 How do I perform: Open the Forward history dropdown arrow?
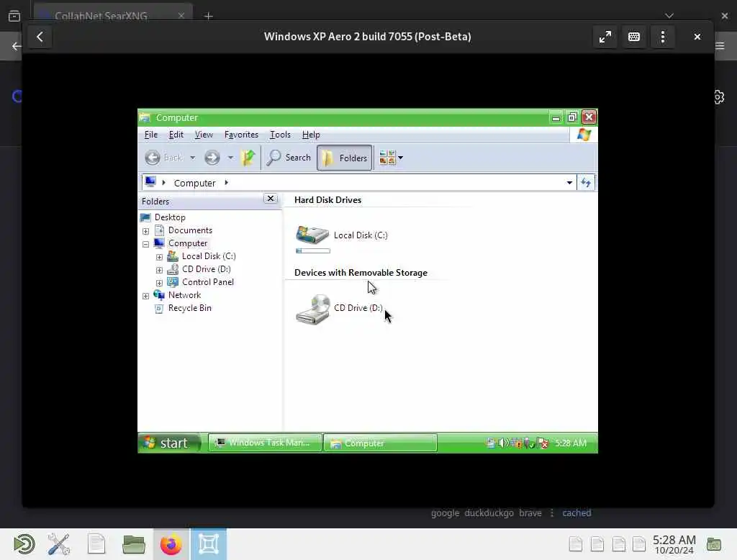pos(230,158)
